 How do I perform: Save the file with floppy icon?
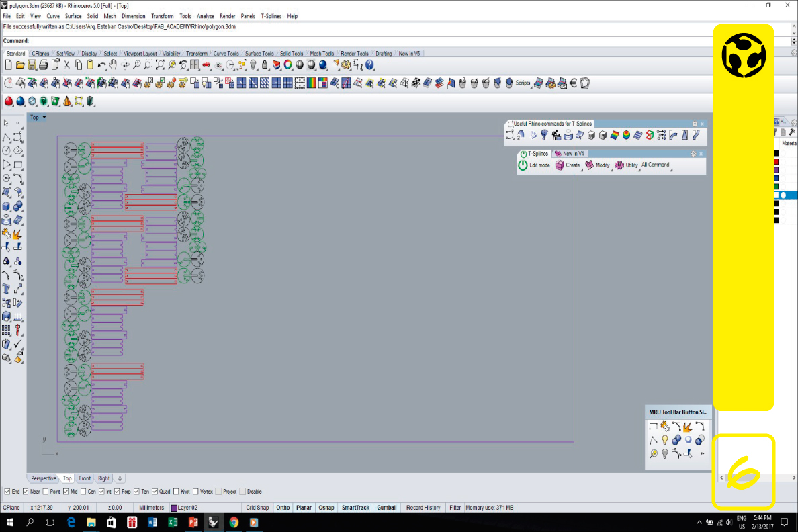[32, 65]
